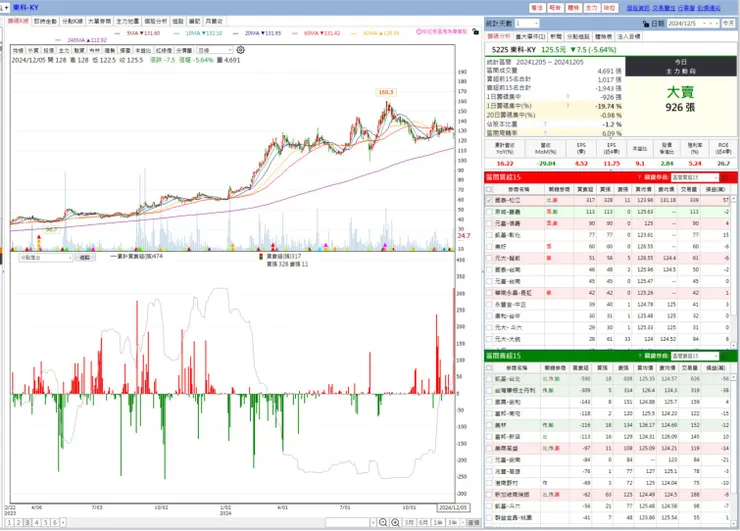
Task: Click sell table vertical scrollbar
Action: [x=734, y=451]
